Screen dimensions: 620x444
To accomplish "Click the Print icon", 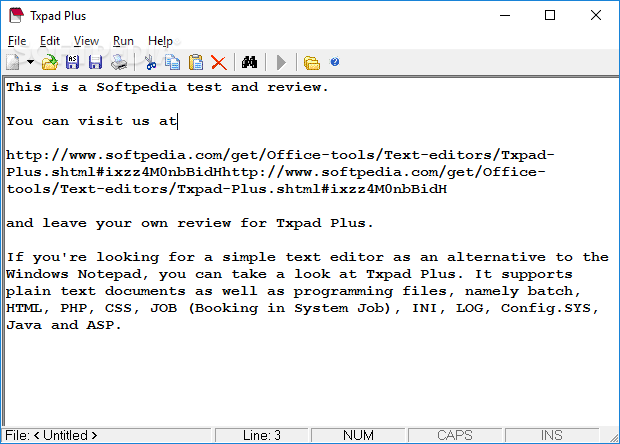I will (119, 62).
